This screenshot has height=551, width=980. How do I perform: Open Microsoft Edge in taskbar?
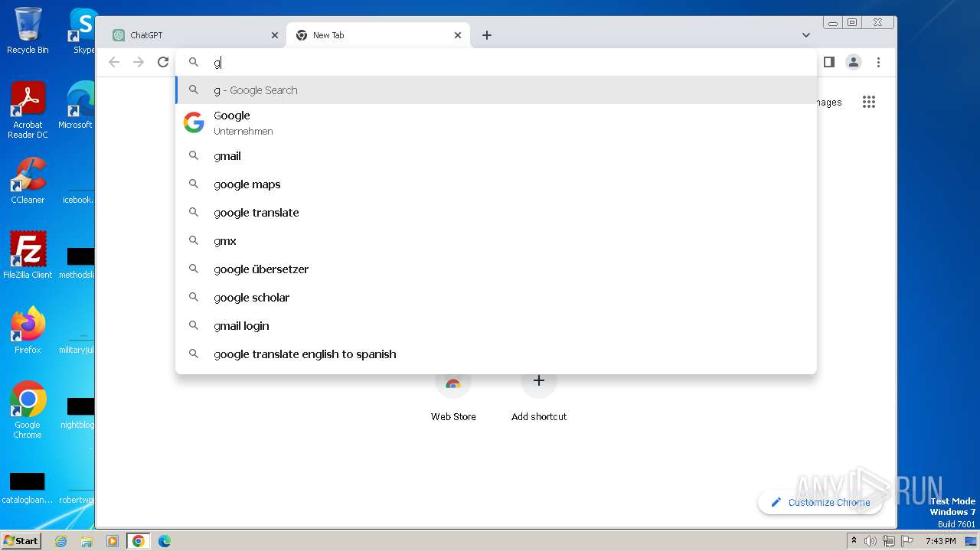(164, 541)
